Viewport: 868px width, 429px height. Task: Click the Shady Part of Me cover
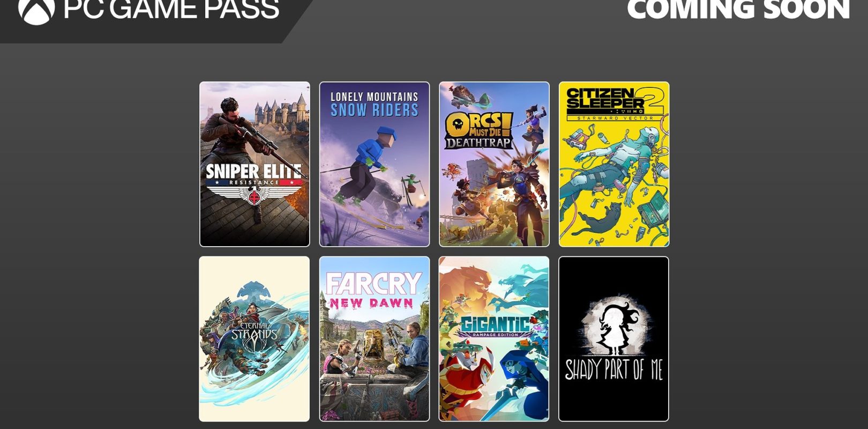614,339
